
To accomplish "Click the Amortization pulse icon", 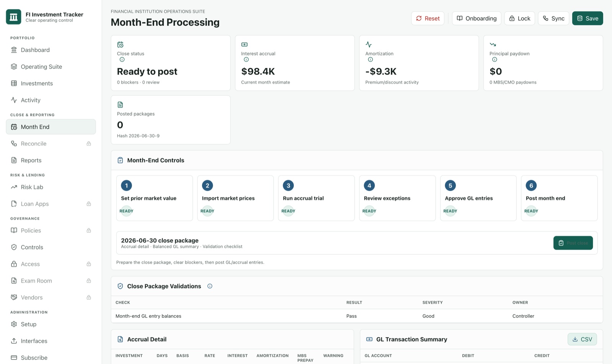I will (x=369, y=45).
